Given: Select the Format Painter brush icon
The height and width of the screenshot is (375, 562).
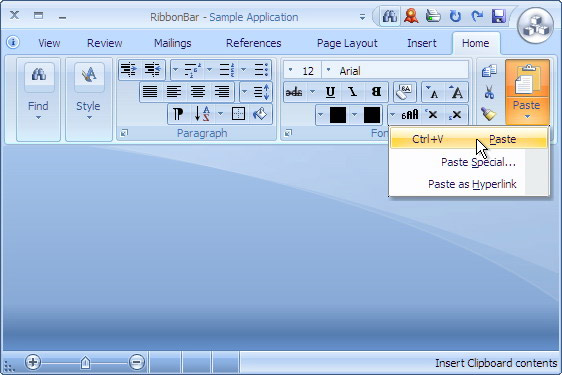Looking at the screenshot, I should [489, 114].
